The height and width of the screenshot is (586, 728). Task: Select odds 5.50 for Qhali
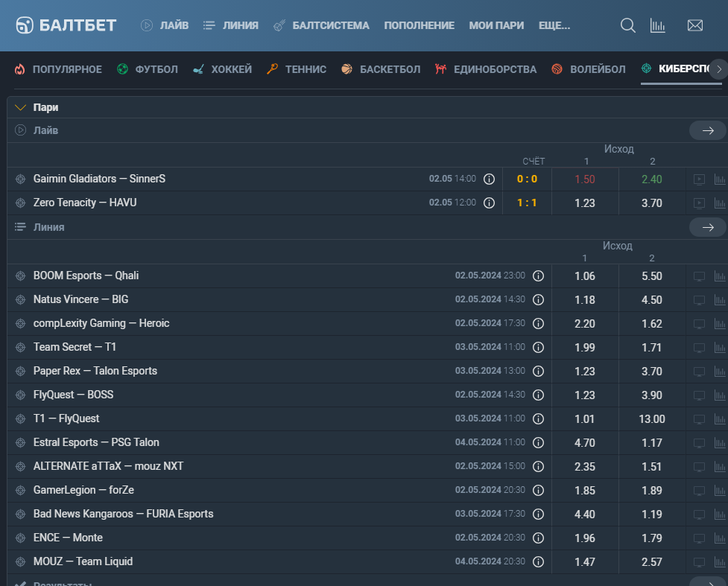652,276
